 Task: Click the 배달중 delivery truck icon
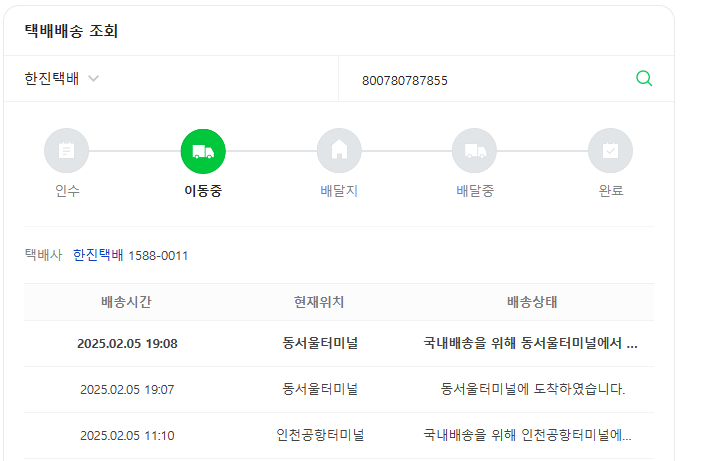pos(475,151)
